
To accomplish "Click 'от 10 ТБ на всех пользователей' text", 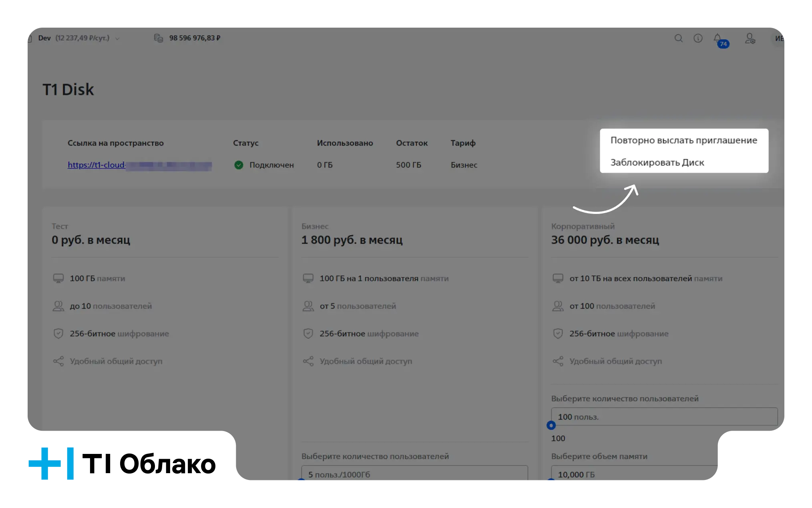I will click(631, 278).
